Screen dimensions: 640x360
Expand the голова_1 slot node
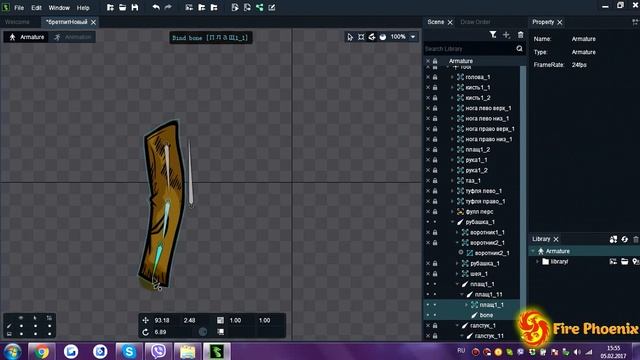452,77
